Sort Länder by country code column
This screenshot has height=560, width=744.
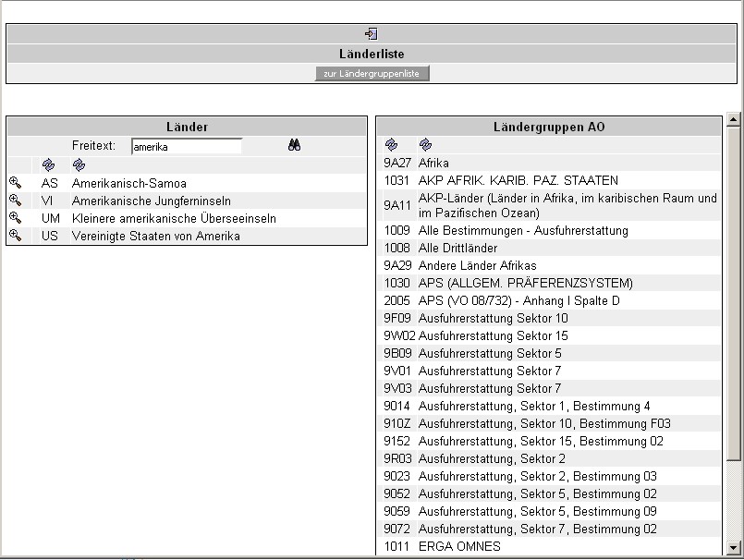pyautogui.click(x=49, y=164)
